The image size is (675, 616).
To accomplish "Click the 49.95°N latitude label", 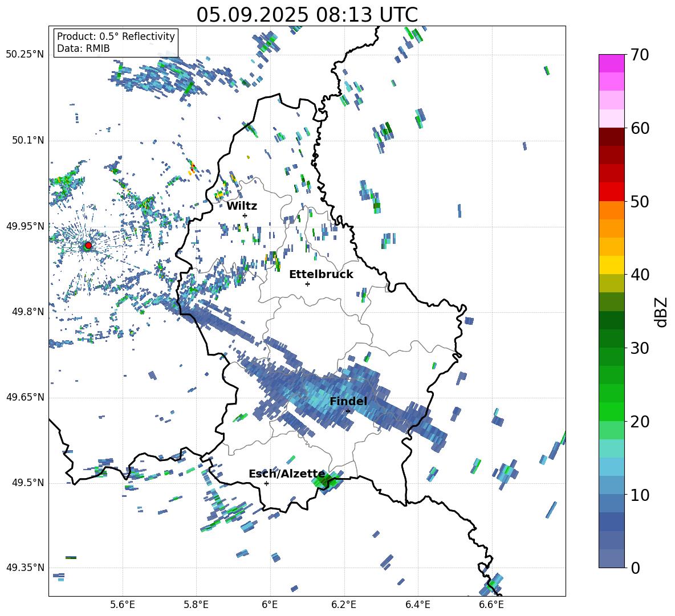I will (25, 226).
